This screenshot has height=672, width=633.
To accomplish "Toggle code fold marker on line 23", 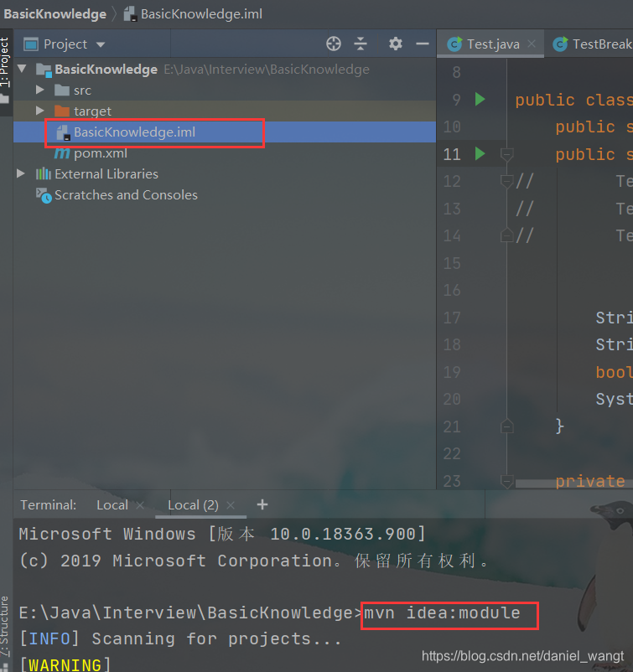I will coord(507,481).
